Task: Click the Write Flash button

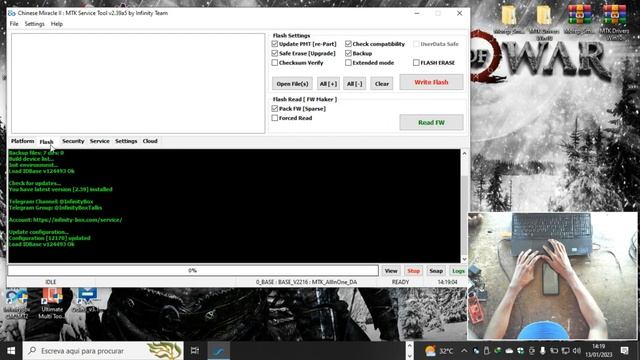Action: pos(431,82)
